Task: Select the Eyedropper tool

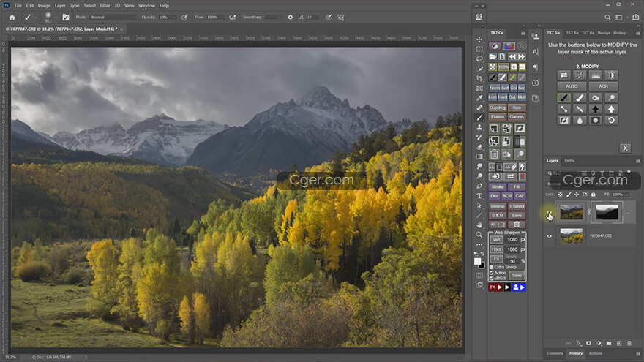Action: pos(479,98)
